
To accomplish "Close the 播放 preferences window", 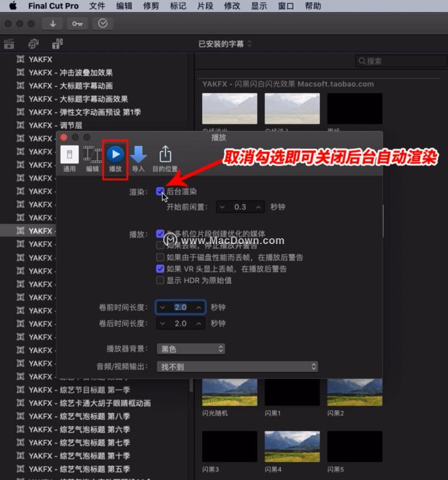I will [x=64, y=137].
